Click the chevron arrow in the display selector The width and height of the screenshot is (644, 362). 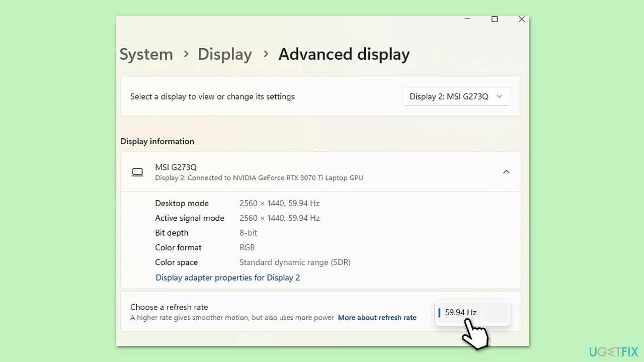499,97
